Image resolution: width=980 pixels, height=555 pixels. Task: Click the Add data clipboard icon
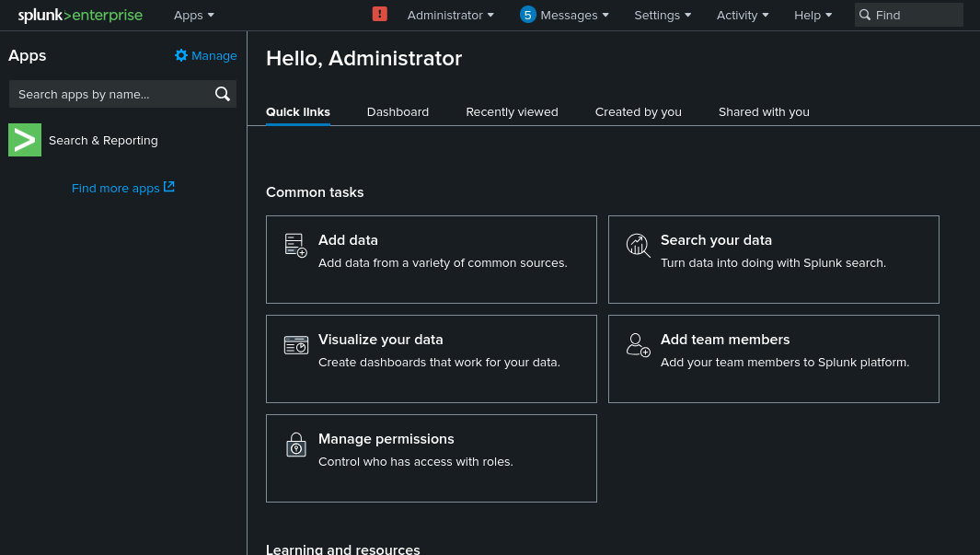[x=294, y=245]
